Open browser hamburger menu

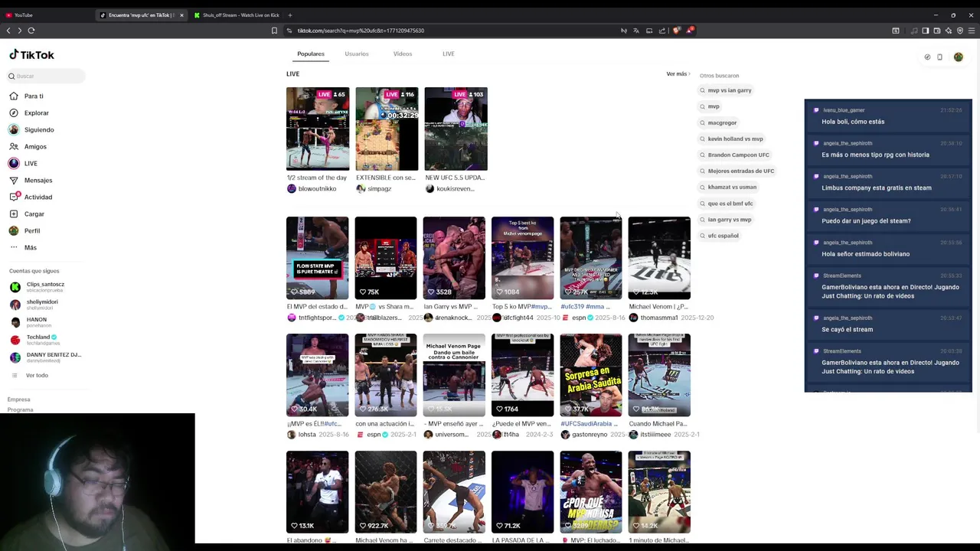[972, 31]
